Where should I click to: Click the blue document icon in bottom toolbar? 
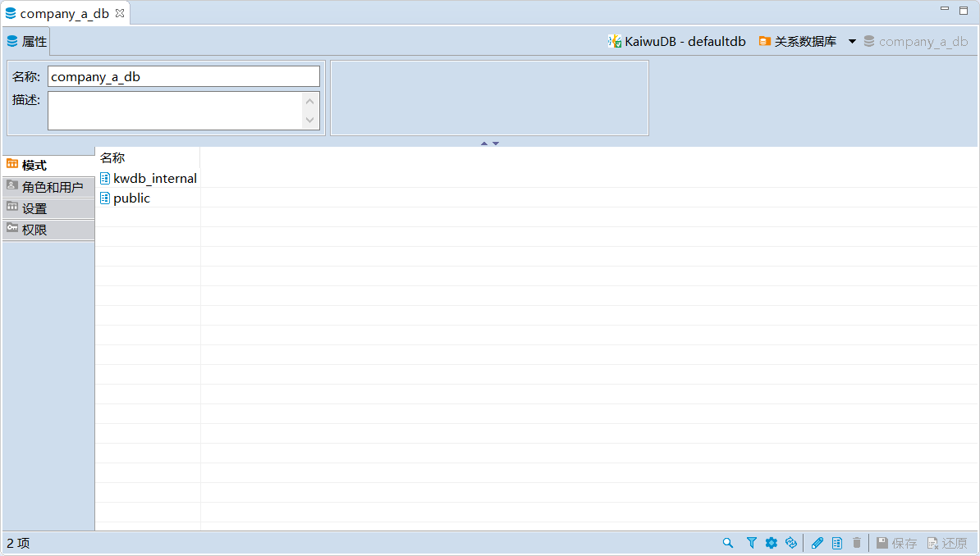pyautogui.click(x=837, y=543)
